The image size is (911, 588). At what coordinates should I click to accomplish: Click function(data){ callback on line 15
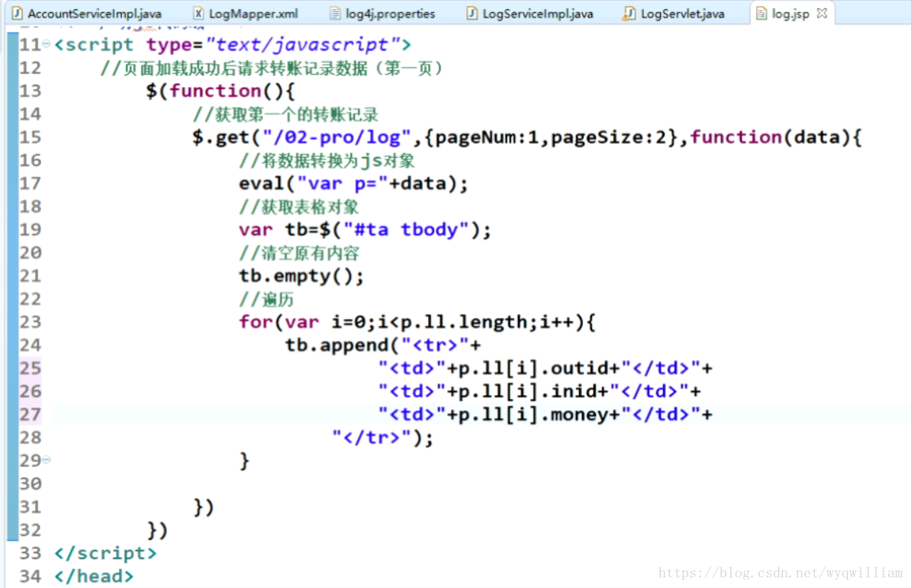[x=776, y=137]
